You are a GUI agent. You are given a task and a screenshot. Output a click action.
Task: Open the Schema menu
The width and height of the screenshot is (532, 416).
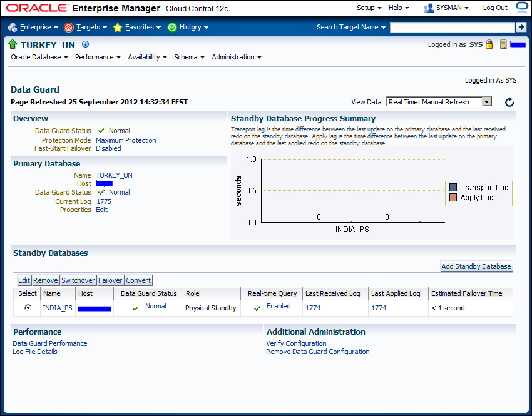[189, 57]
